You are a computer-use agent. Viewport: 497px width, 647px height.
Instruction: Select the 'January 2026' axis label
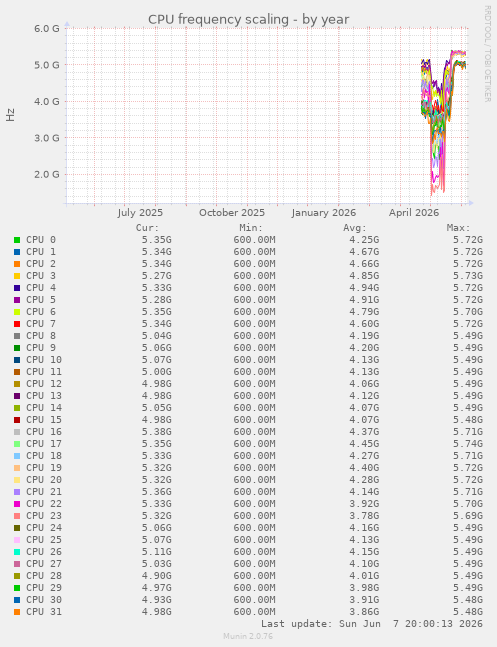pos(323,213)
